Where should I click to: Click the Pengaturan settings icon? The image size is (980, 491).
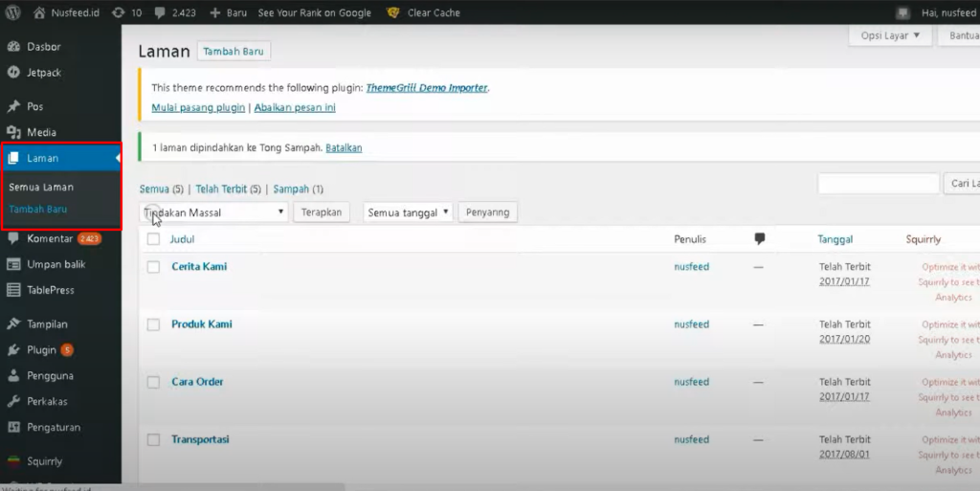point(13,427)
